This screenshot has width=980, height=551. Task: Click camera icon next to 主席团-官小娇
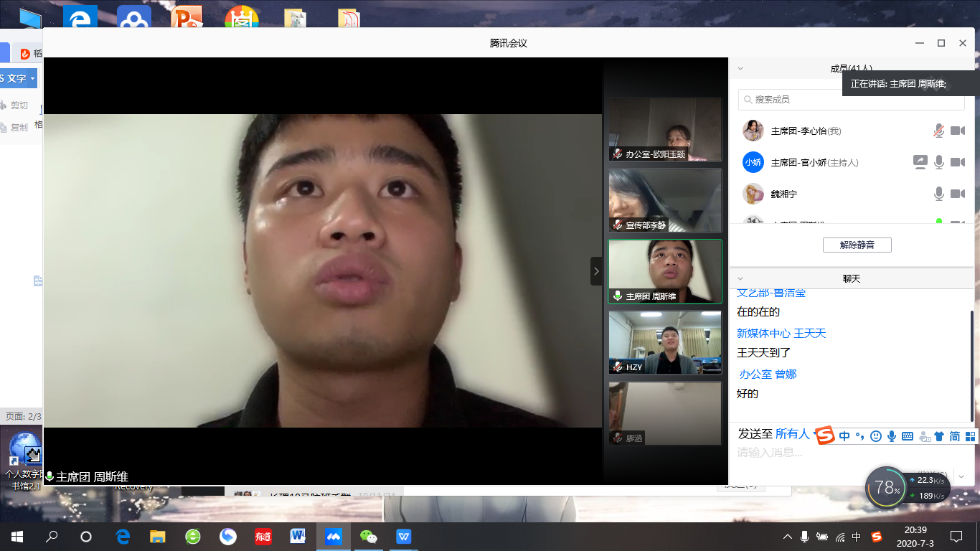(958, 162)
